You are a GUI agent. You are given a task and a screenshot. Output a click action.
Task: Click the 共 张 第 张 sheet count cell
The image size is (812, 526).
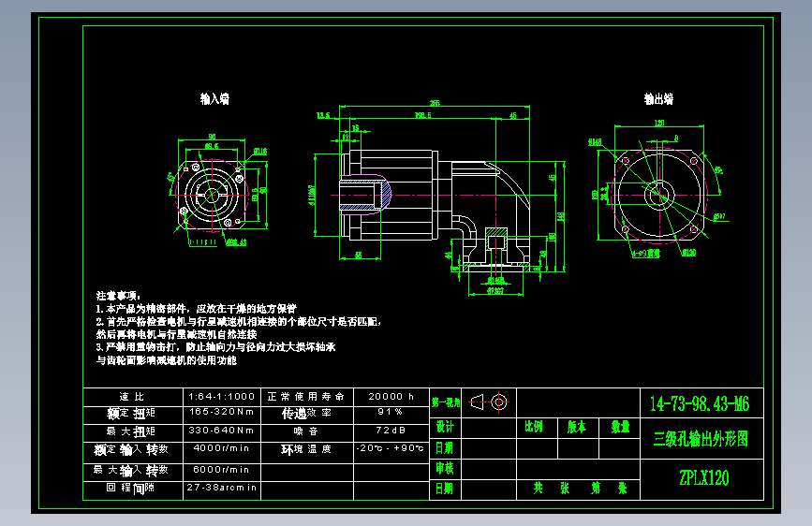click(x=578, y=489)
